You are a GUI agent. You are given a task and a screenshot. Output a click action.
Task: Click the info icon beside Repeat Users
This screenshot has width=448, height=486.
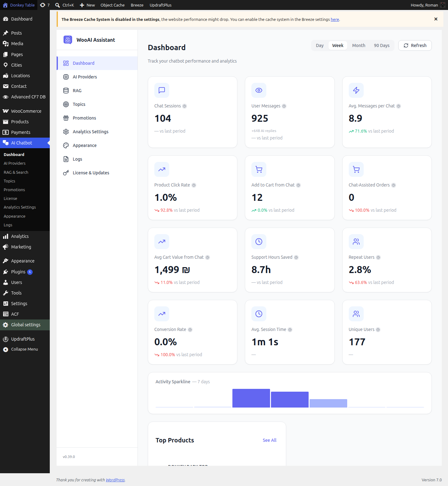tap(378, 257)
